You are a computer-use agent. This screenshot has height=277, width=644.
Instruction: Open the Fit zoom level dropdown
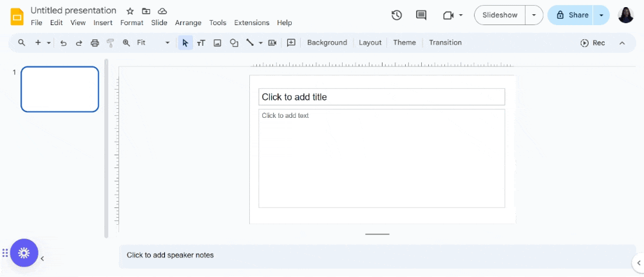(153, 43)
